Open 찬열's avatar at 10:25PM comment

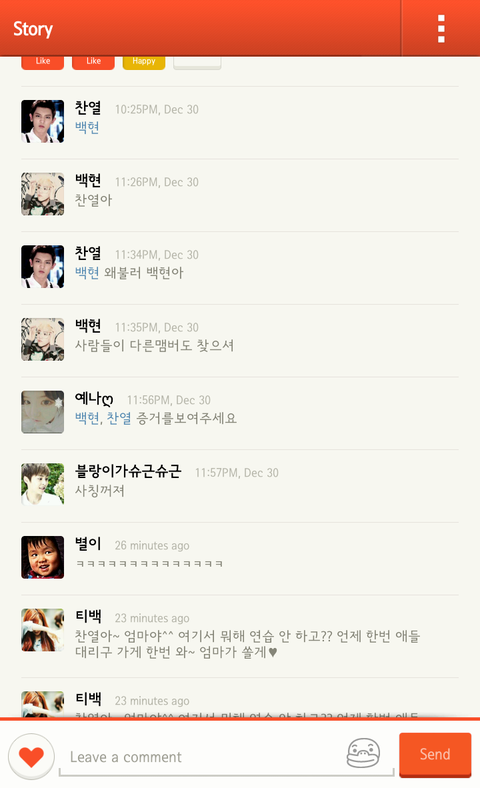(43, 121)
